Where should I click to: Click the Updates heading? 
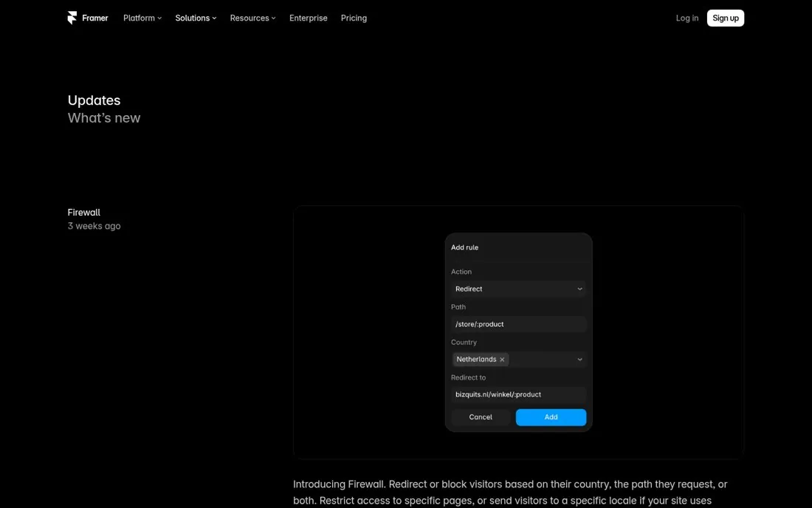pos(94,100)
